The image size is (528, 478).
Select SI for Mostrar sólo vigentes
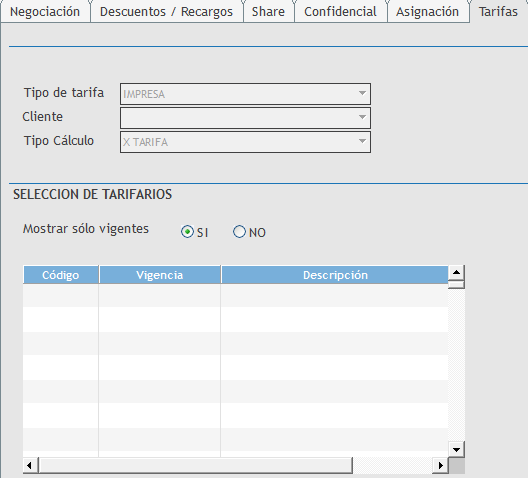coord(187,232)
